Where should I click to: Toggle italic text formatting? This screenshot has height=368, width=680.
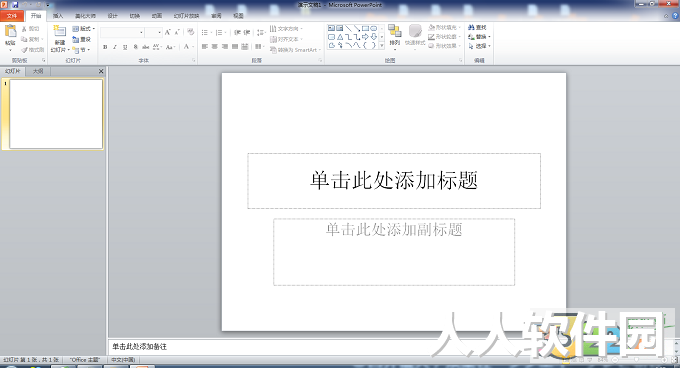coord(115,47)
